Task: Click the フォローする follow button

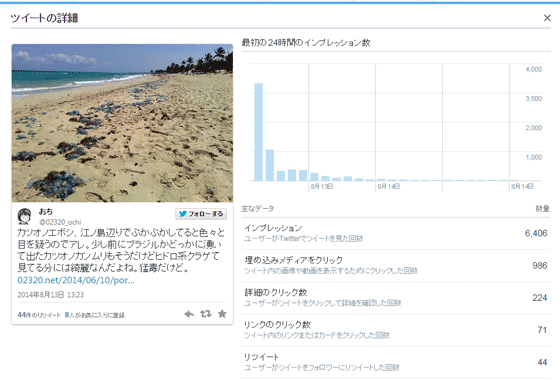Action: pyautogui.click(x=201, y=214)
